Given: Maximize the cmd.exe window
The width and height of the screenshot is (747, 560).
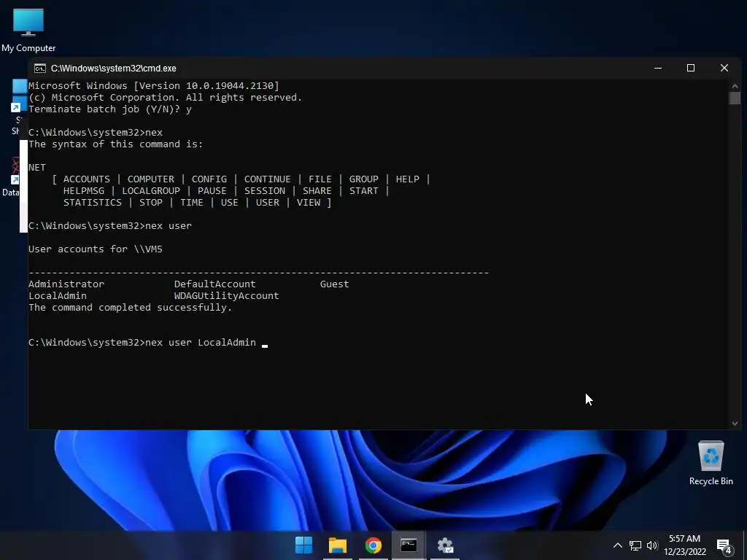Looking at the screenshot, I should pyautogui.click(x=691, y=68).
